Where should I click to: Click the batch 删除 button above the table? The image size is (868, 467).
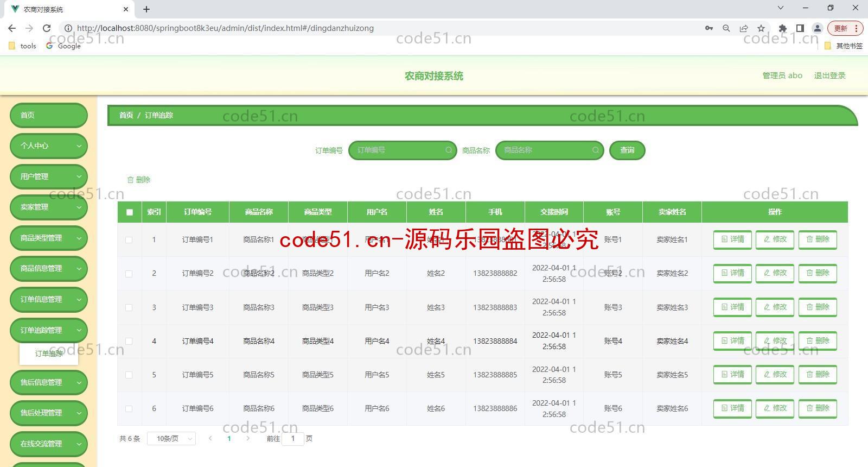(139, 180)
